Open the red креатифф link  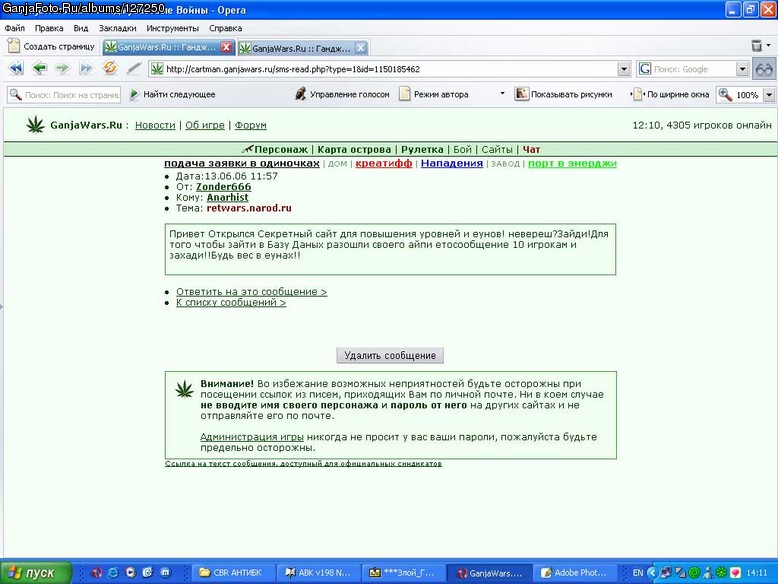tap(384, 163)
